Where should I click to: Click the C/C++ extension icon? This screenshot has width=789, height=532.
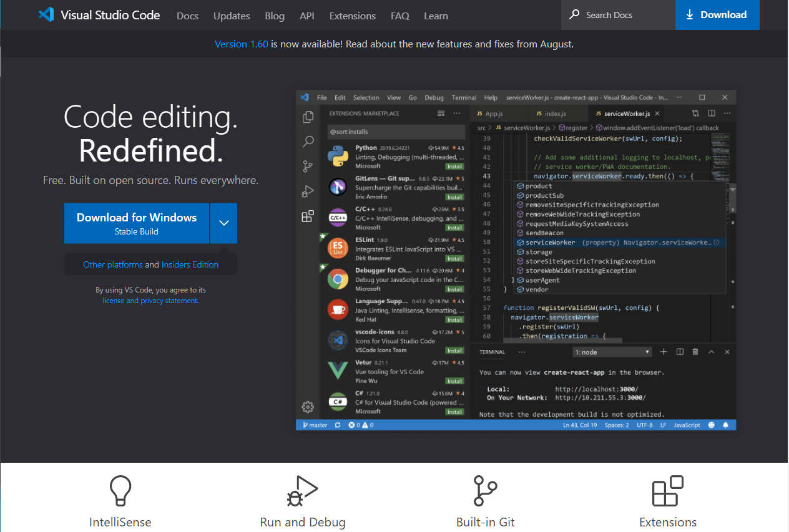338,218
